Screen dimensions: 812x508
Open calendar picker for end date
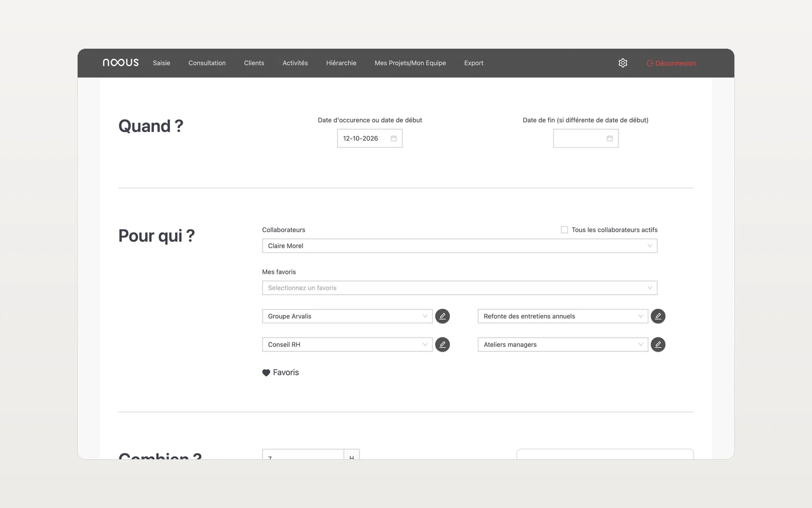click(610, 138)
